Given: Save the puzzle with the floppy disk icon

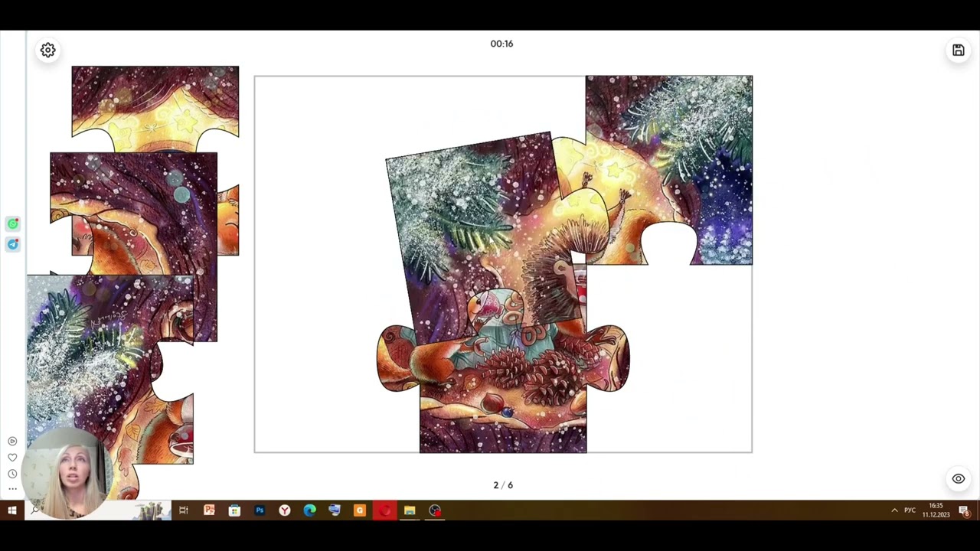Looking at the screenshot, I should pos(959,50).
